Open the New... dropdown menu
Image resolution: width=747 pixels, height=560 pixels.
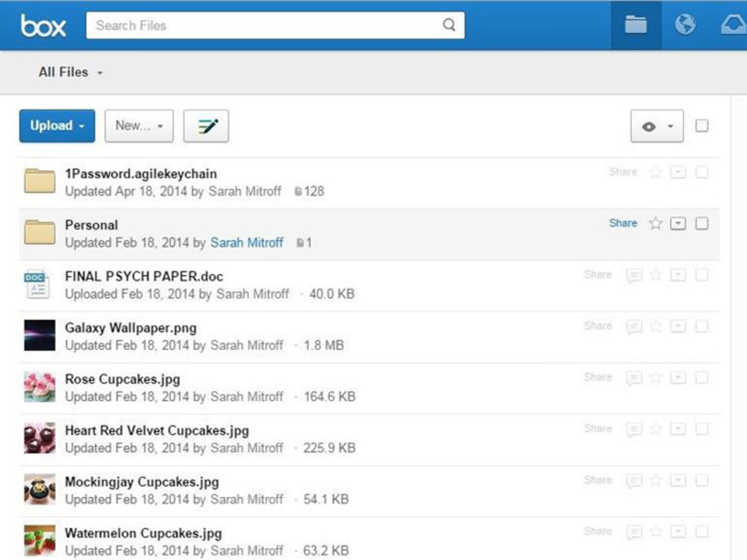point(139,126)
